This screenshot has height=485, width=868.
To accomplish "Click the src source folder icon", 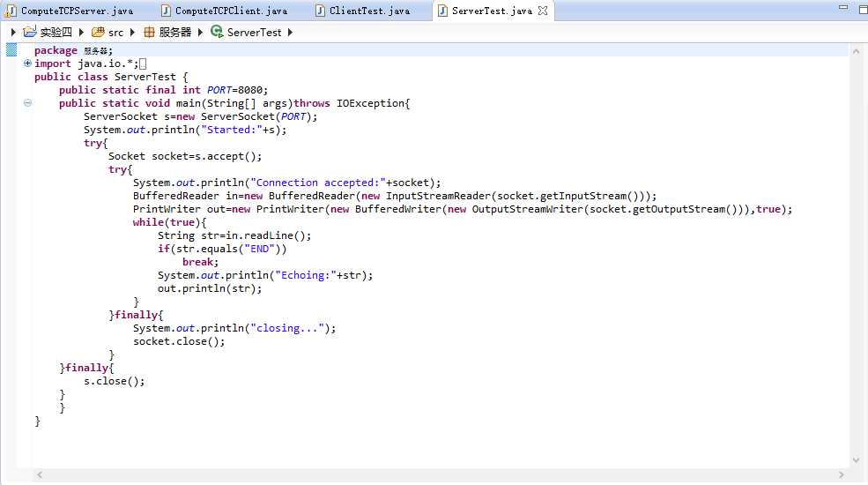I will point(98,32).
